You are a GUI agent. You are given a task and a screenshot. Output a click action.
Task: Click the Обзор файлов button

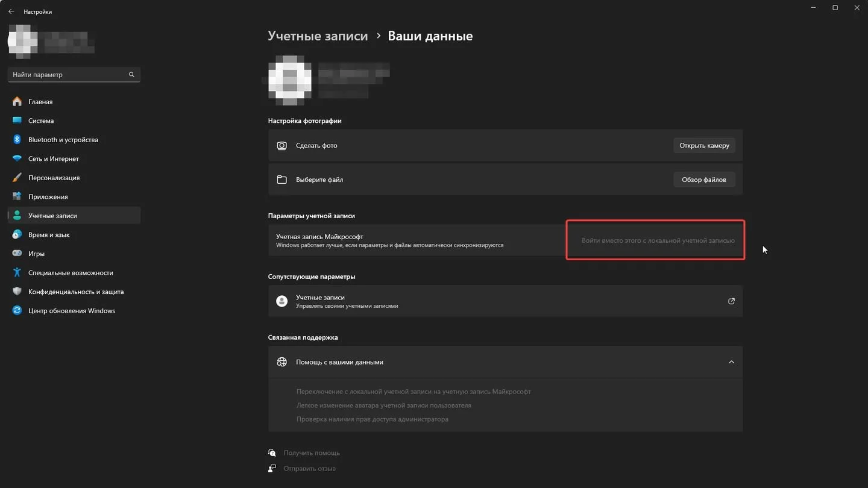click(704, 180)
